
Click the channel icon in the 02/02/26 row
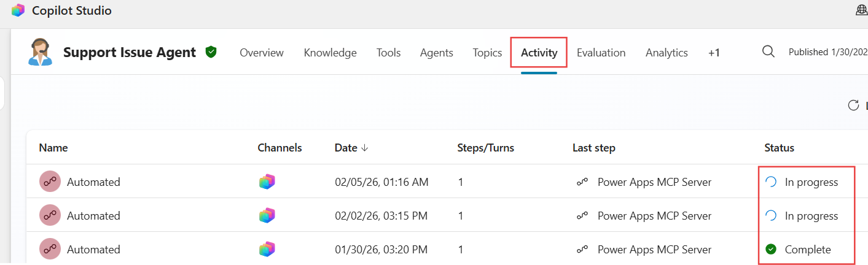[267, 215]
